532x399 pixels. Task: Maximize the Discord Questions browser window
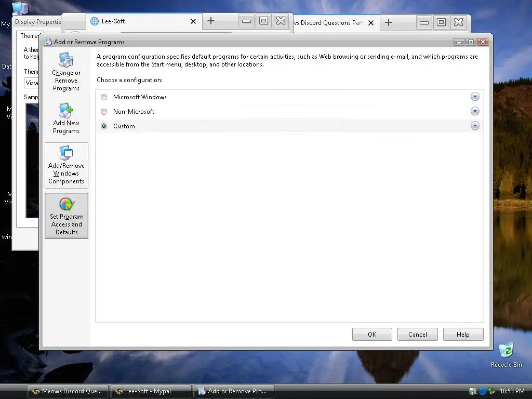(x=441, y=23)
